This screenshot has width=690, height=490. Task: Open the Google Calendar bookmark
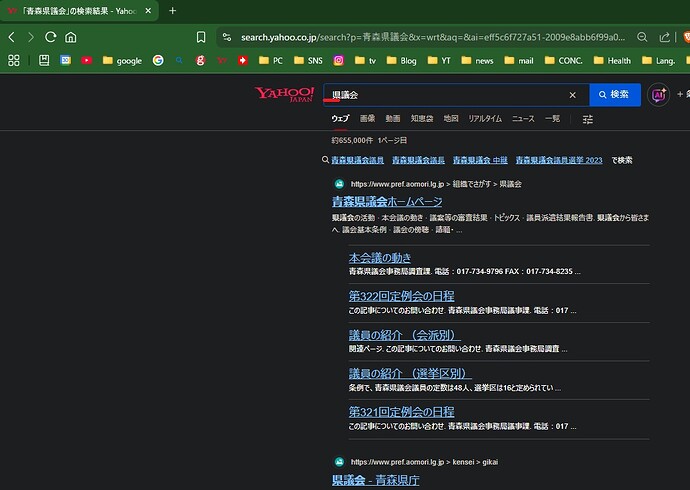66,60
